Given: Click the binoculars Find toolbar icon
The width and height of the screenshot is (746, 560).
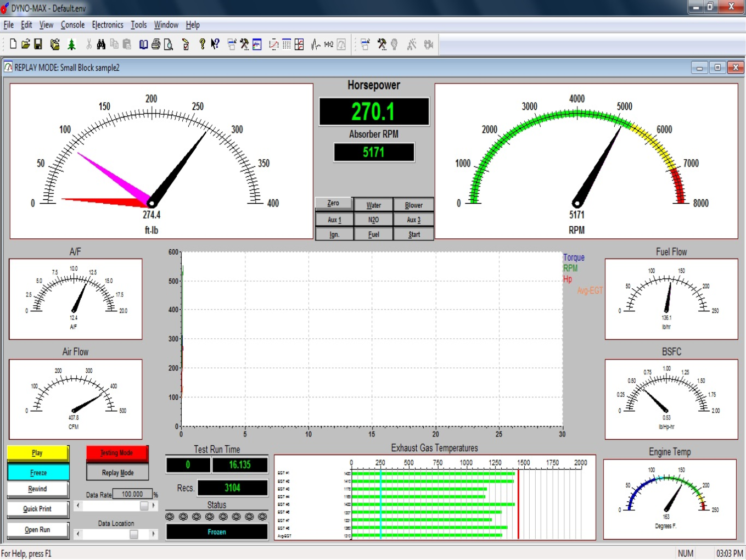Looking at the screenshot, I should click(x=101, y=44).
